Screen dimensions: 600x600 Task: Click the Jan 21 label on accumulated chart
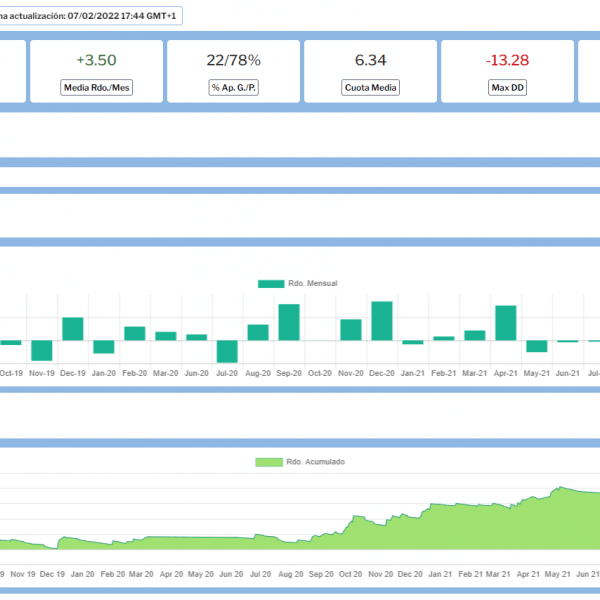point(440,574)
